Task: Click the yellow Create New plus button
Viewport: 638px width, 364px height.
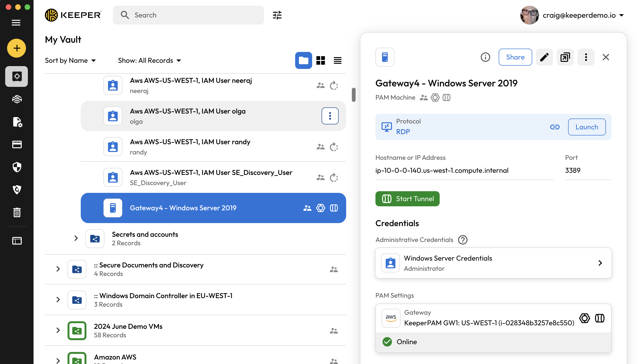Action: click(17, 48)
